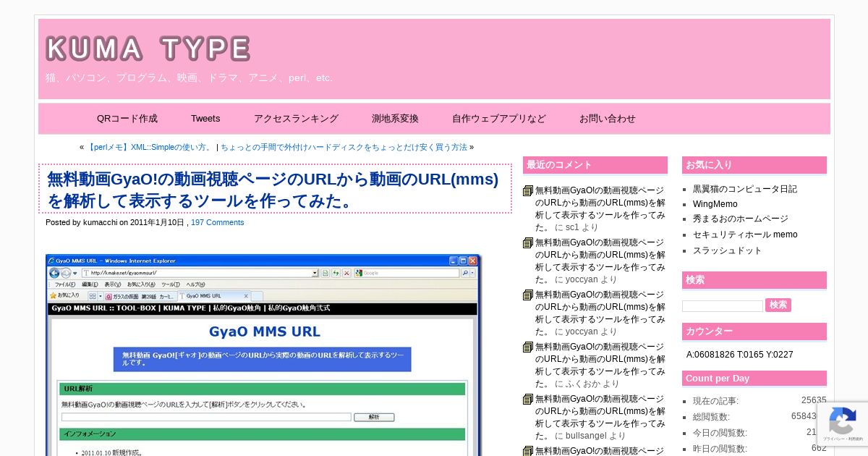The height and width of the screenshot is (456, 868).
Task: Click the 今日の閲覧数 count row
Action: [759, 432]
